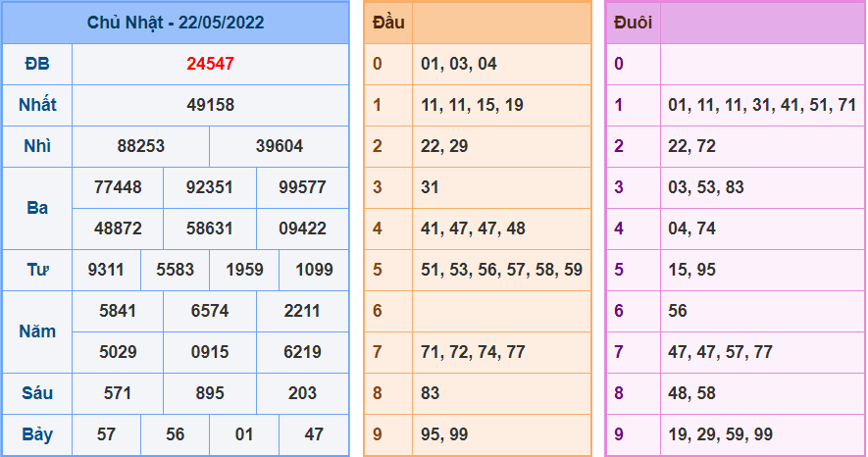Click the header 'Chủ Nhật - 22/05/2022'
Screen dimensions: 868x457
point(176,23)
